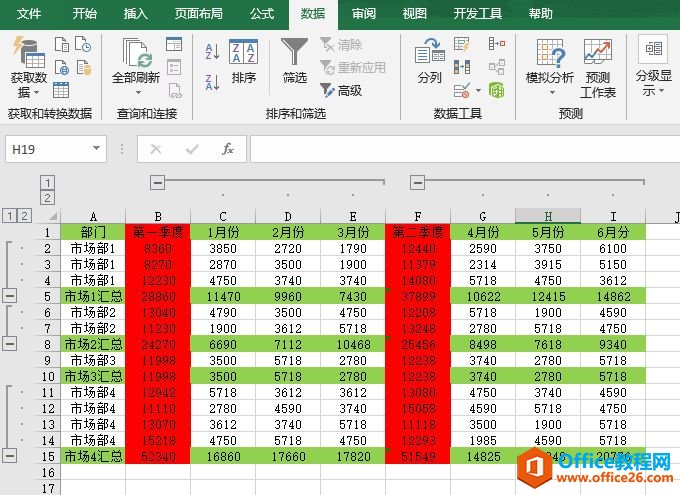Show row outline level 2
The height and width of the screenshot is (495, 680).
(x=24, y=216)
